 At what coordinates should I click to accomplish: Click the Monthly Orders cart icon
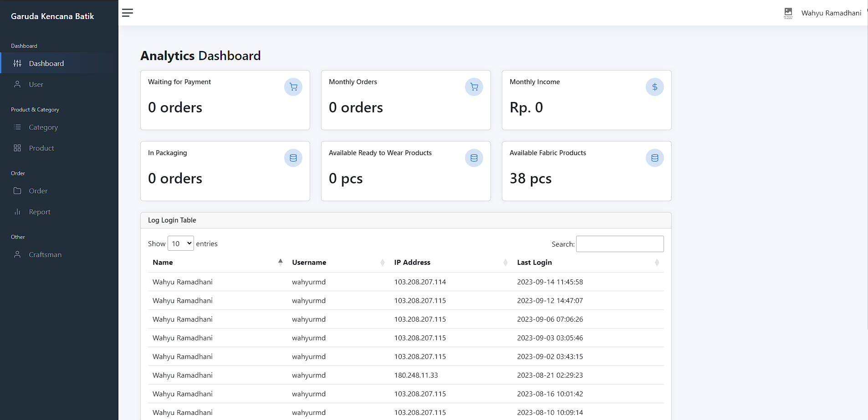(x=474, y=87)
